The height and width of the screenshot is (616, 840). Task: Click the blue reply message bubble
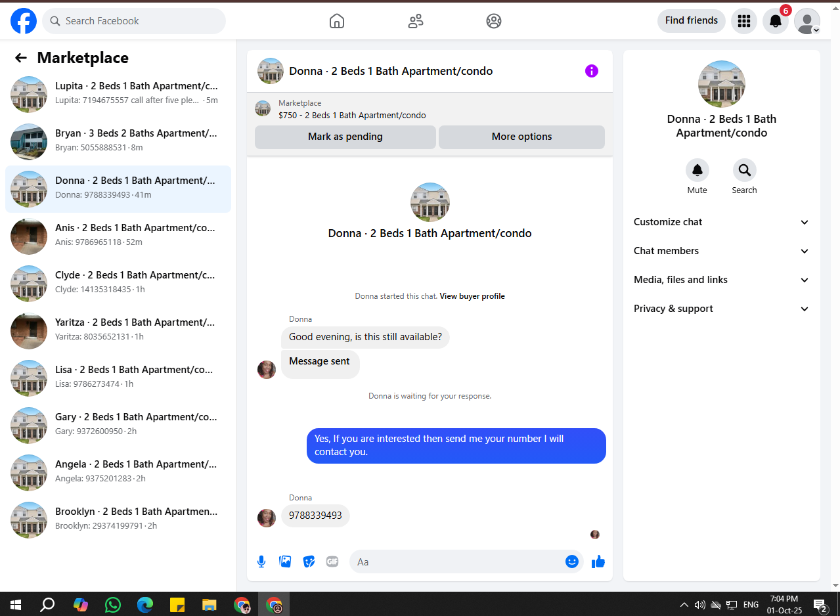tap(456, 446)
